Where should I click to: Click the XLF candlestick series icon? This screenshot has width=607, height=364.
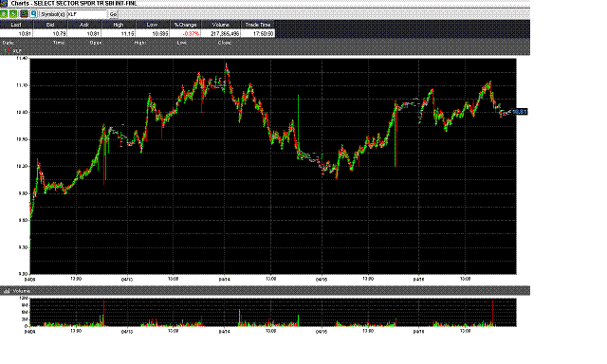[x=7, y=50]
